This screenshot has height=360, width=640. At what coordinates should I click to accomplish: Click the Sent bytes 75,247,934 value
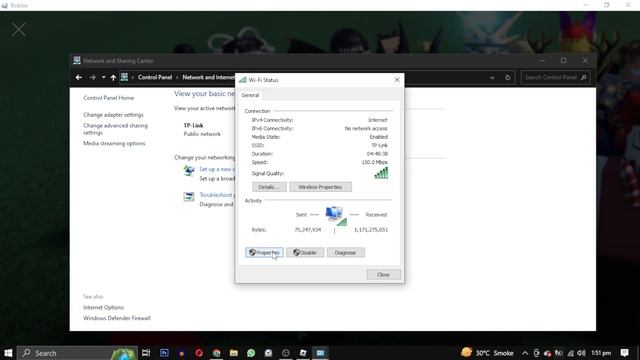click(x=308, y=230)
